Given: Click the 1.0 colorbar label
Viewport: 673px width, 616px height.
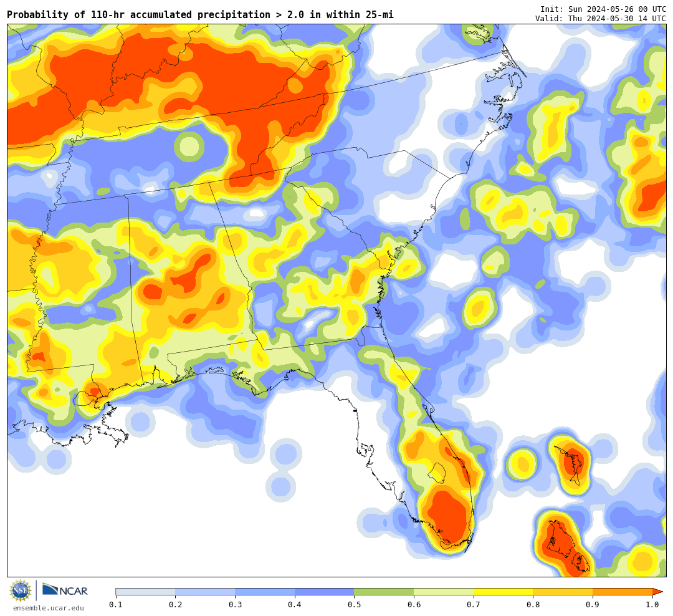Looking at the screenshot, I should (x=652, y=605).
